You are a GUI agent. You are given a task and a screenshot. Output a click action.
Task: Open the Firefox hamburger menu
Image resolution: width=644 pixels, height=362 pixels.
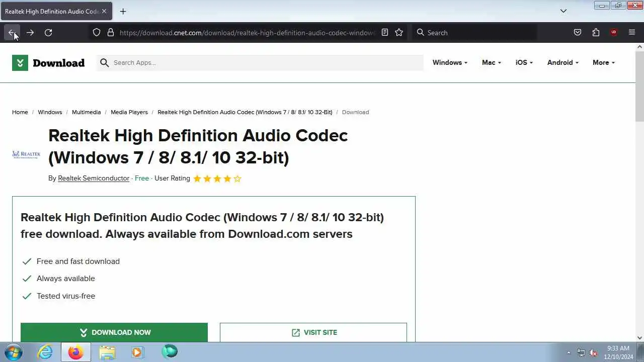[x=632, y=33]
